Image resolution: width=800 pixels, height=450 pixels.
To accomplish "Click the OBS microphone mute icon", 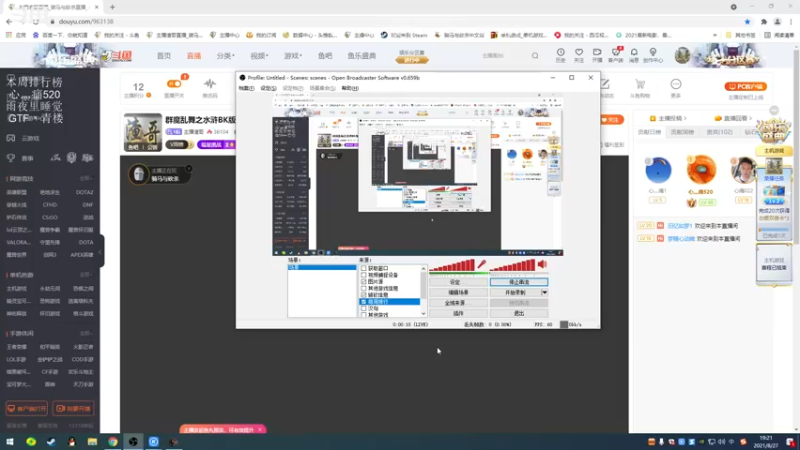I will tap(481, 264).
